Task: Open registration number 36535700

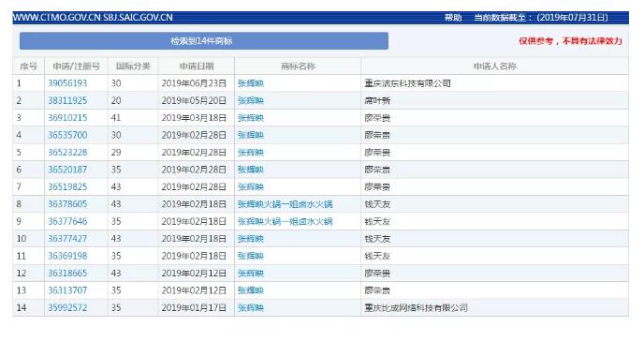Action: point(67,135)
